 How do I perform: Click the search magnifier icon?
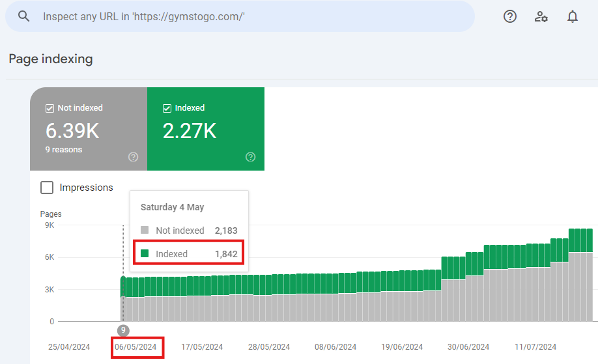click(23, 16)
